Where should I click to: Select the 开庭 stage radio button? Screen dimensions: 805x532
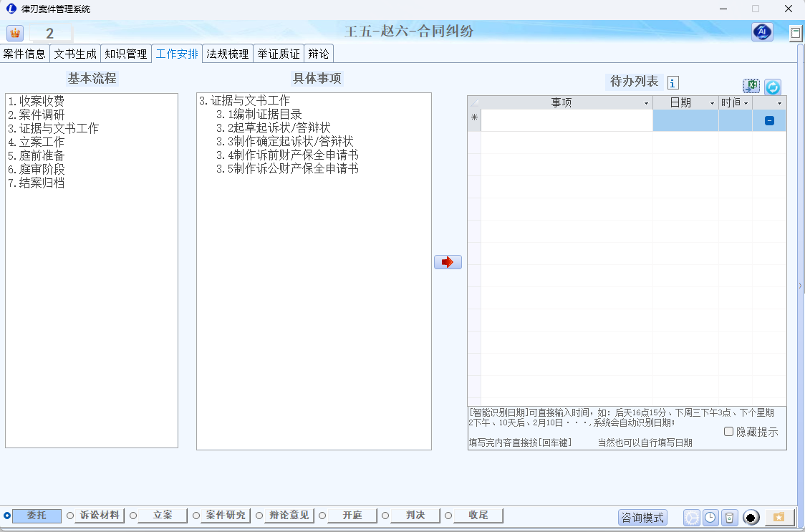322,516
